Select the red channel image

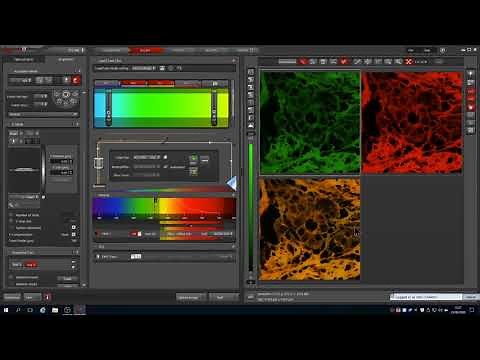click(x=412, y=122)
